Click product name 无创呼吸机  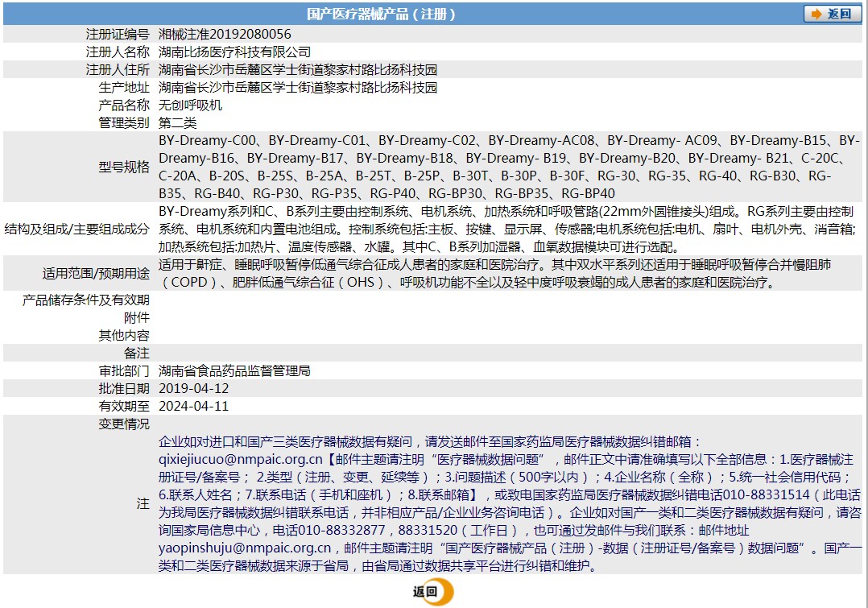pos(190,105)
